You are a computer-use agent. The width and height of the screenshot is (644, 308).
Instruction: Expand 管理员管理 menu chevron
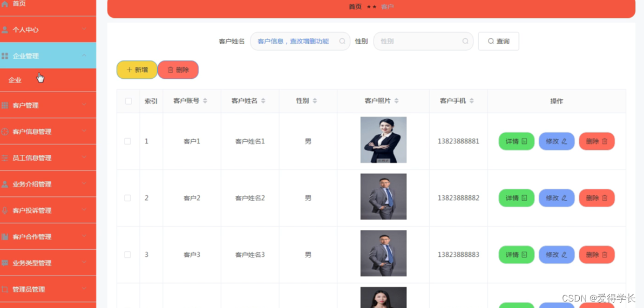click(84, 289)
